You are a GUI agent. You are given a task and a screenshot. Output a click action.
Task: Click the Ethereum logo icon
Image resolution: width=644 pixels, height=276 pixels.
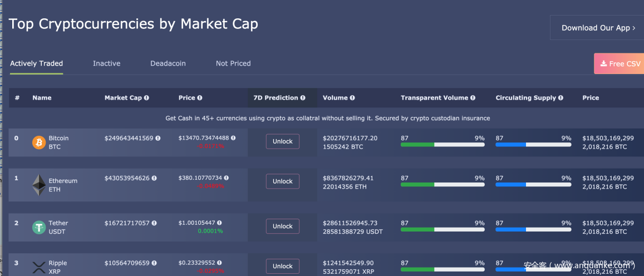tap(39, 185)
